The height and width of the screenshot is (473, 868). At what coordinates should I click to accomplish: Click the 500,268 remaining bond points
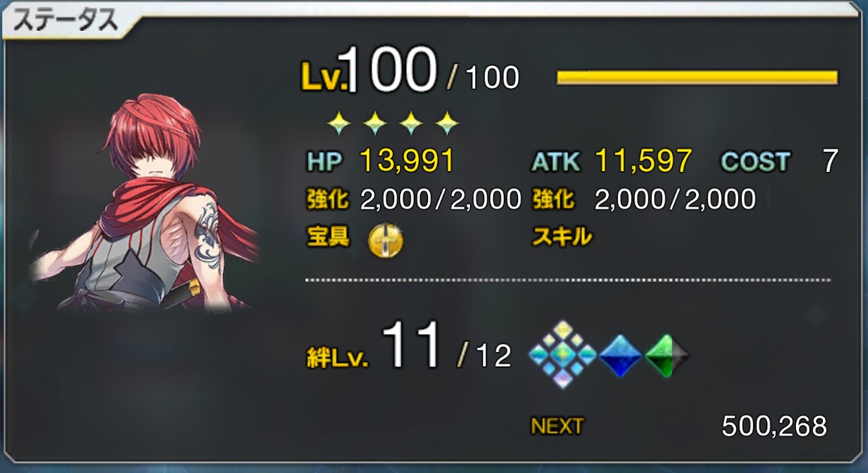tap(774, 426)
